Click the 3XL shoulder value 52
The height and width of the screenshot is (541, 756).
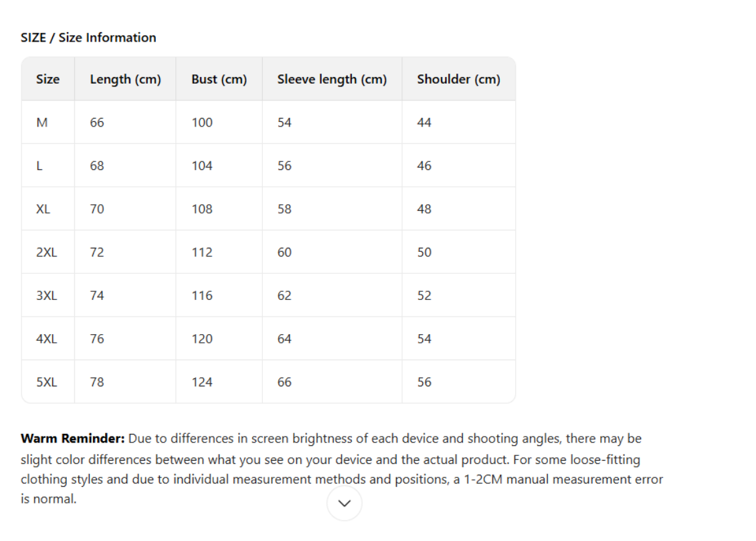pos(424,295)
